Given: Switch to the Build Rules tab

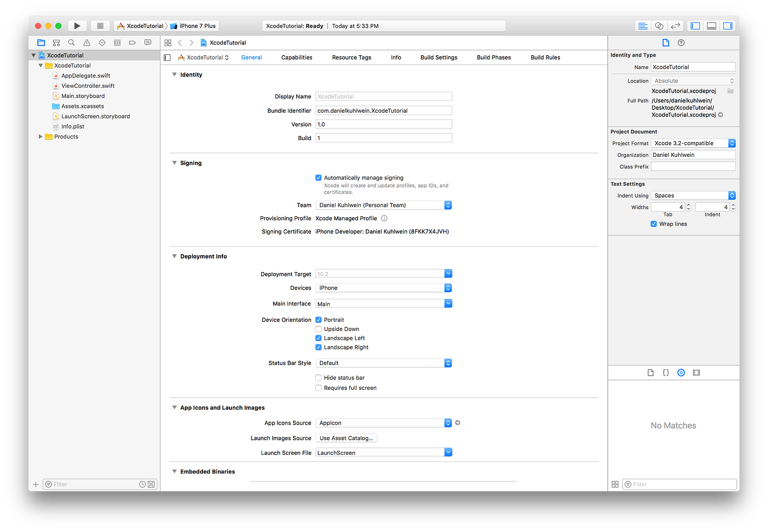Looking at the screenshot, I should 545,58.
